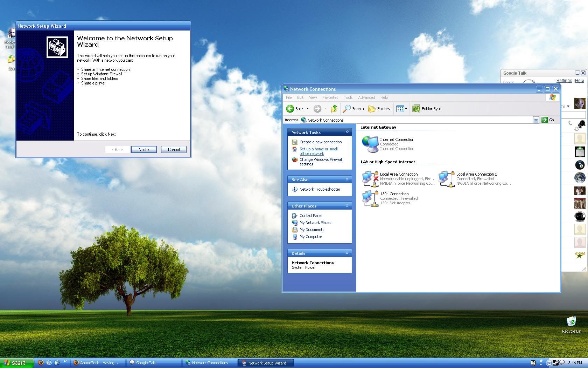The height and width of the screenshot is (368, 588).
Task: Click the Folder Sync toolbar icon
Action: (416, 109)
